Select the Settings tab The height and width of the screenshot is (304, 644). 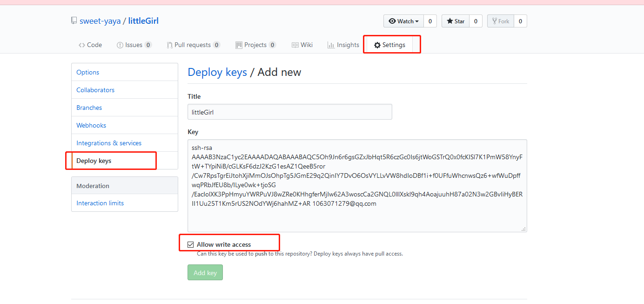click(390, 45)
